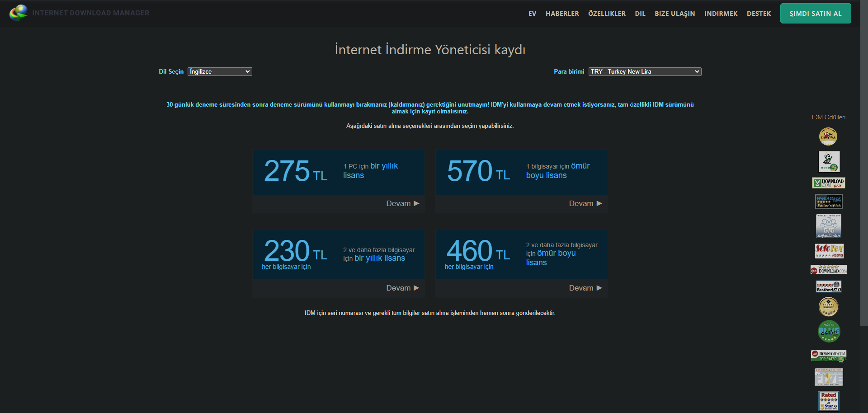Click the "İnternet İndirme Yöneticisi kaydı" heading

(x=430, y=49)
